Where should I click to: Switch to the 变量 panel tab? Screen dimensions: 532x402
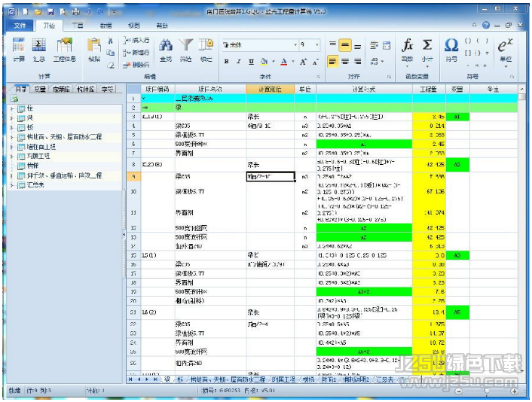[x=40, y=89]
